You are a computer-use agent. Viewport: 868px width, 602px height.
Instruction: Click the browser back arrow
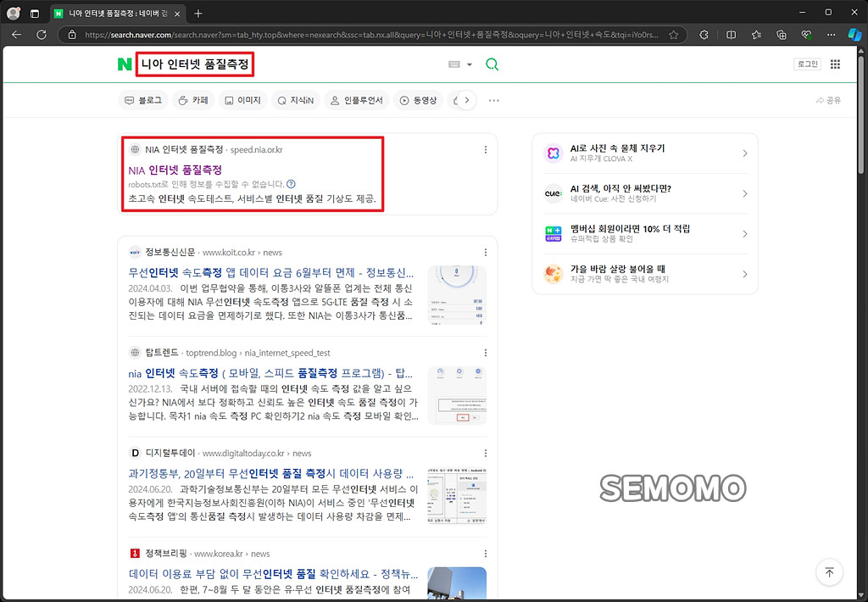[x=17, y=35]
